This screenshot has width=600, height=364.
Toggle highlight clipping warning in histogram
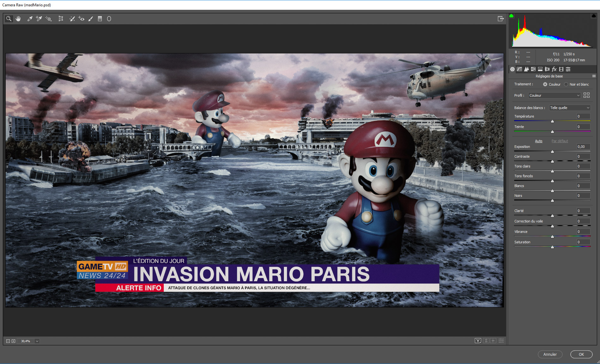(594, 16)
